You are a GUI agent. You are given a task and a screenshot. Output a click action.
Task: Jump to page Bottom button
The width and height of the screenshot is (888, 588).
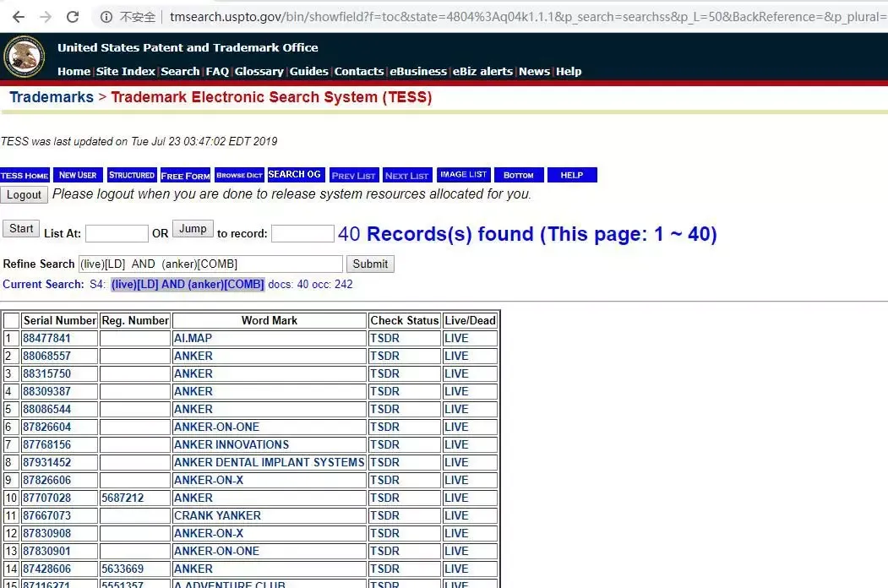pyautogui.click(x=519, y=175)
